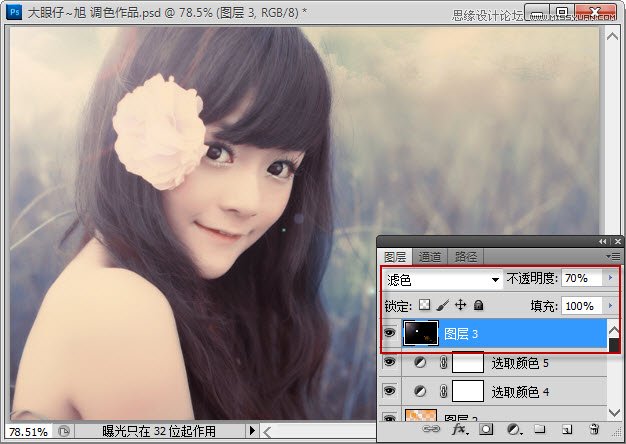This screenshot has height=444, width=626.
Task: Select layer name 选取颜色 4
Action: click(x=520, y=392)
